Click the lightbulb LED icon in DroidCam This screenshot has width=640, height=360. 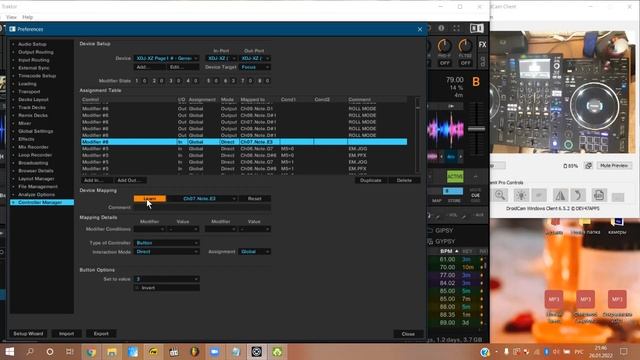[x=521, y=195]
